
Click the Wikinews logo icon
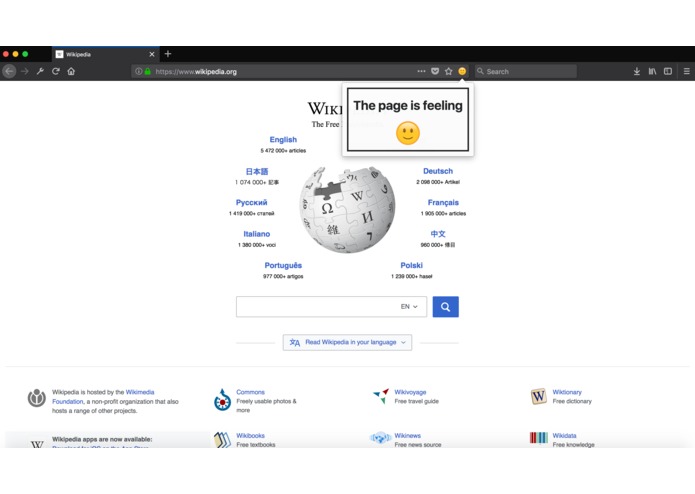tap(380, 438)
